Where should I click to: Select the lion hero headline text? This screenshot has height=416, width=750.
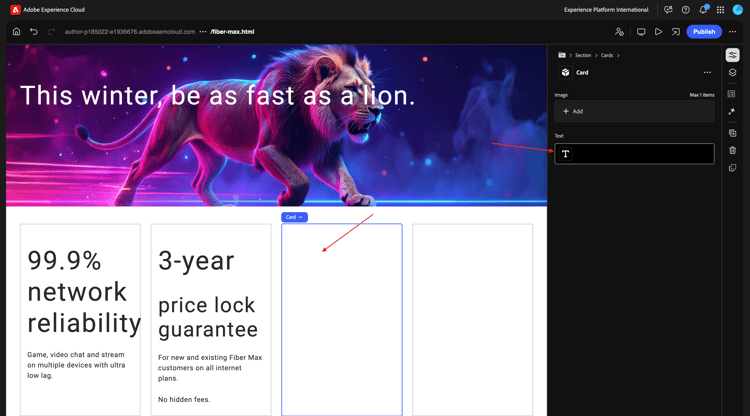tap(218, 96)
